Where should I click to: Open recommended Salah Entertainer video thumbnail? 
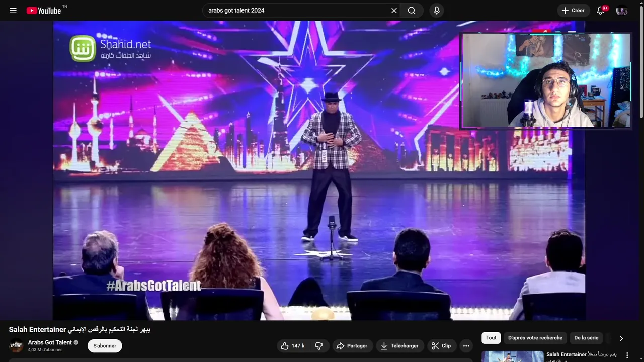513,356
